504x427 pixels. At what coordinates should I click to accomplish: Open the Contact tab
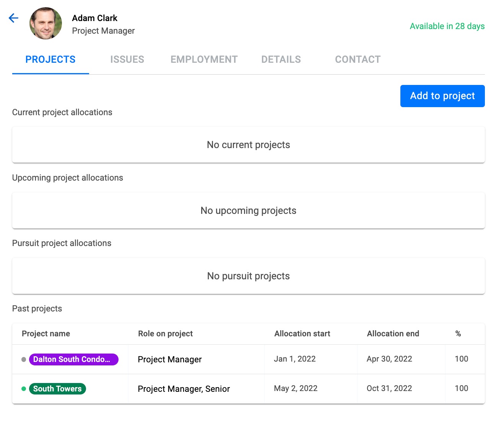358,60
